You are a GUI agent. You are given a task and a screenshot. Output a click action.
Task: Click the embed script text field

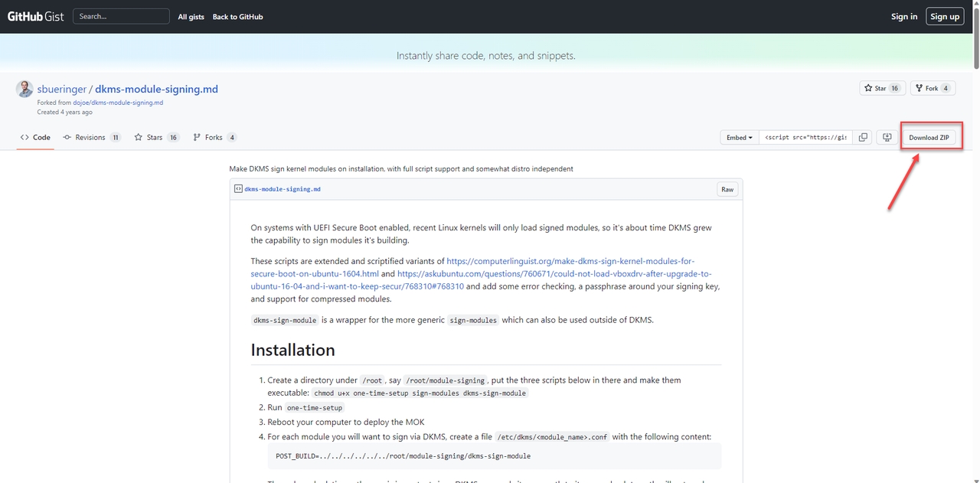[805, 138]
